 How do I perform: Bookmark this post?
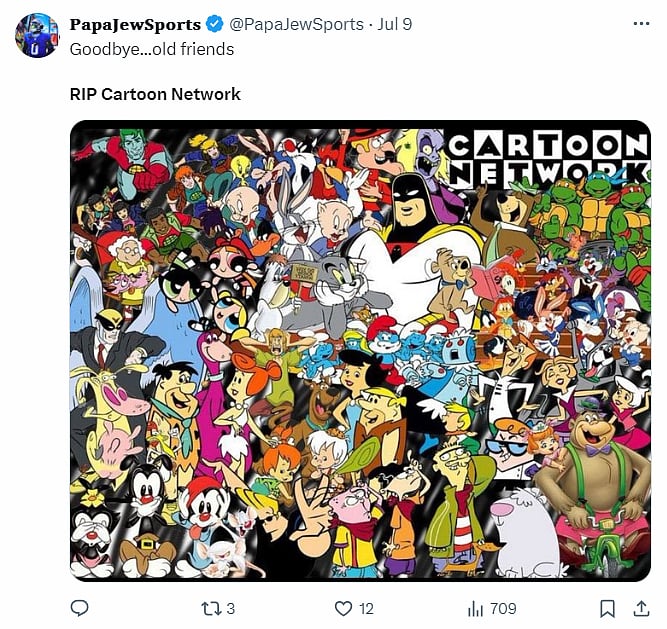pos(607,608)
